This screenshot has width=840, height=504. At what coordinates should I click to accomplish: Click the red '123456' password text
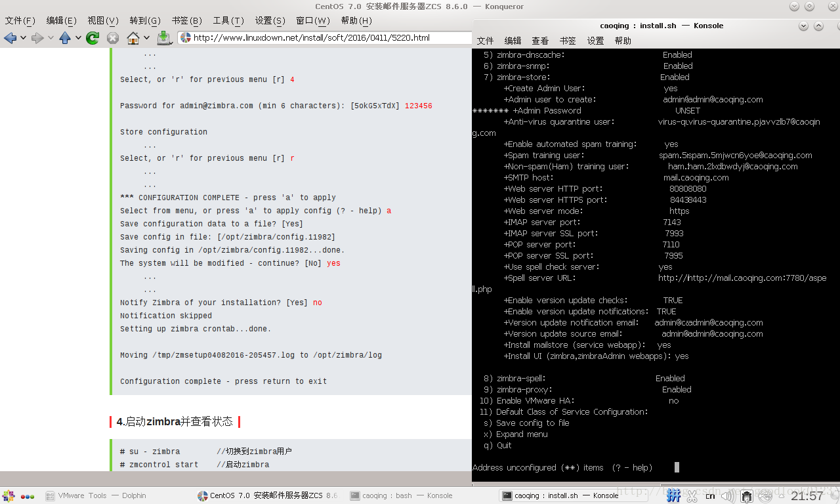419,106
